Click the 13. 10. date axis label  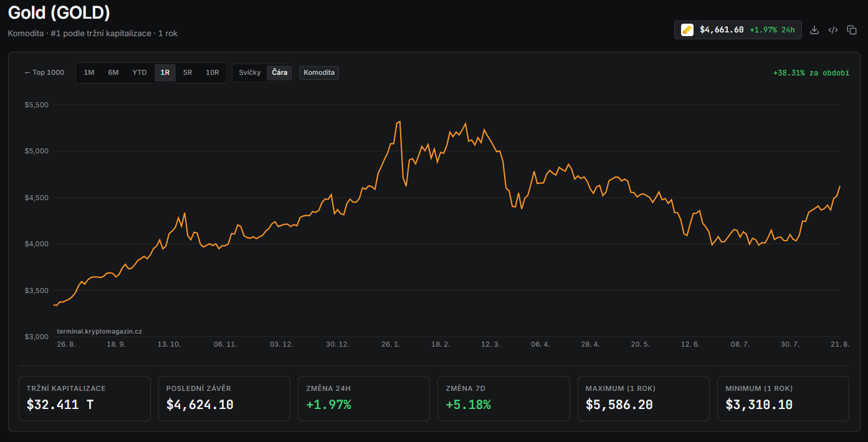[169, 344]
